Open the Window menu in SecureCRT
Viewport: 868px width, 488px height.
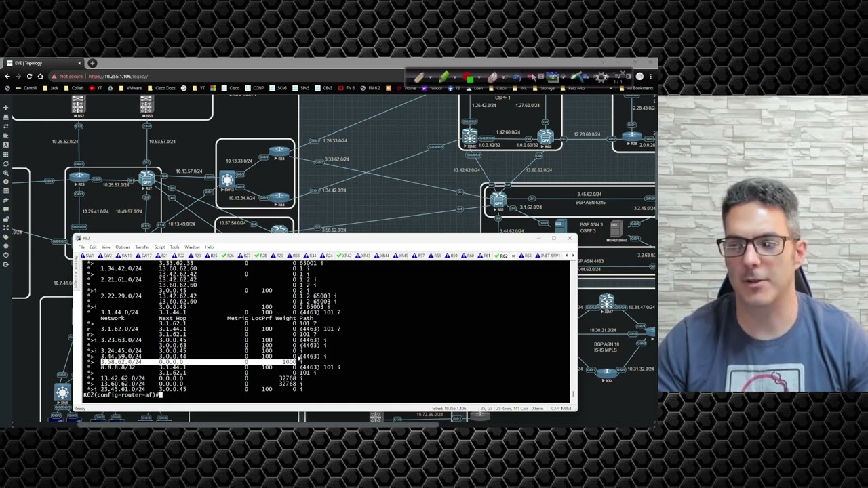point(192,247)
